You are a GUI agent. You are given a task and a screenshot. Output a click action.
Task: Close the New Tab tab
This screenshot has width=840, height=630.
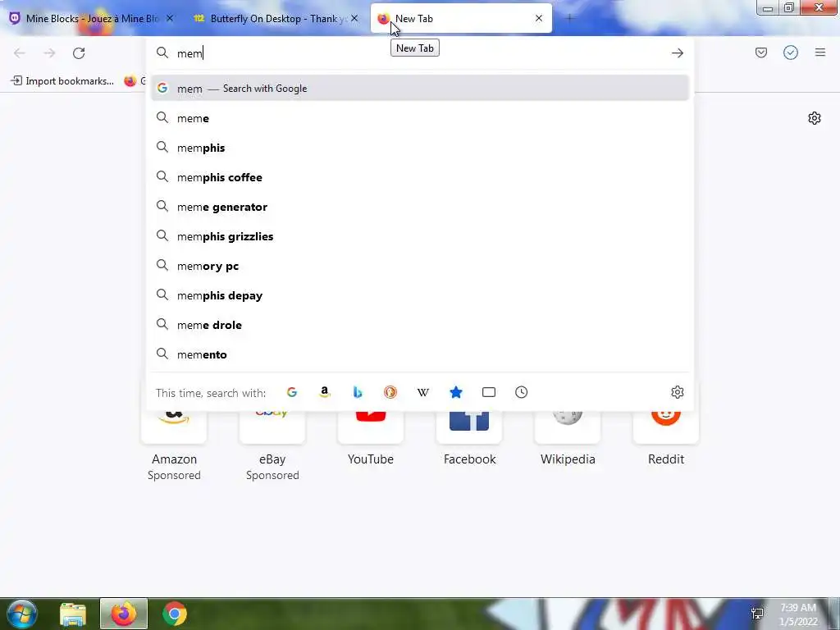tap(539, 18)
